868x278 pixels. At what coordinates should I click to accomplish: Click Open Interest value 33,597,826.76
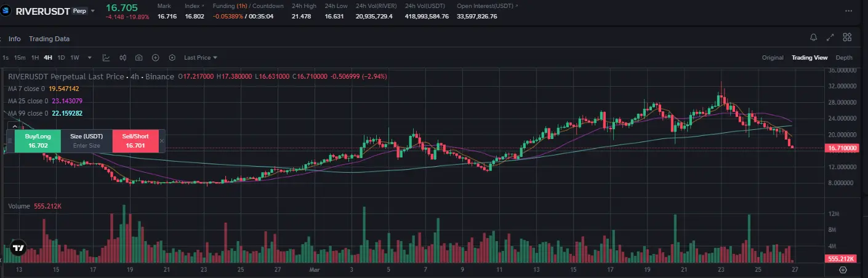tap(476, 16)
